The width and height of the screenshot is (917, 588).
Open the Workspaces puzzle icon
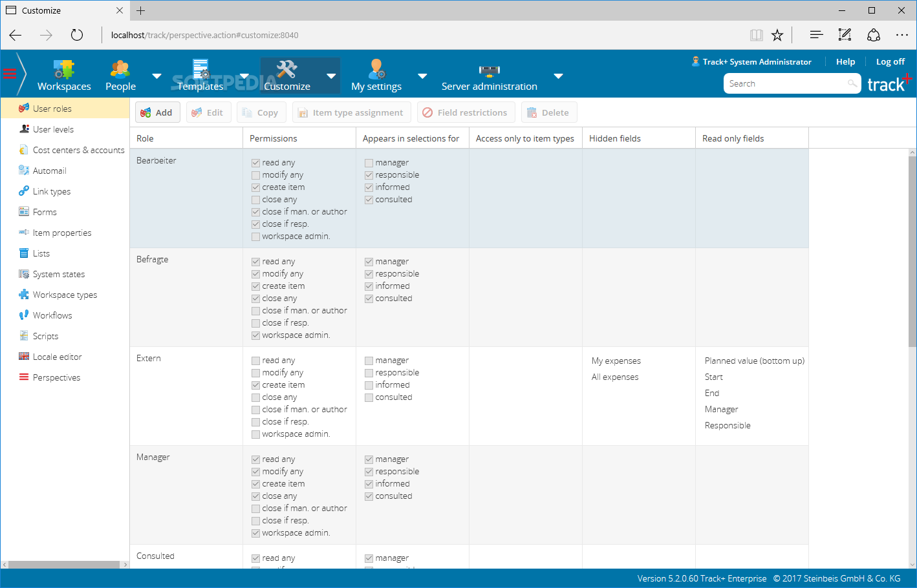64,70
